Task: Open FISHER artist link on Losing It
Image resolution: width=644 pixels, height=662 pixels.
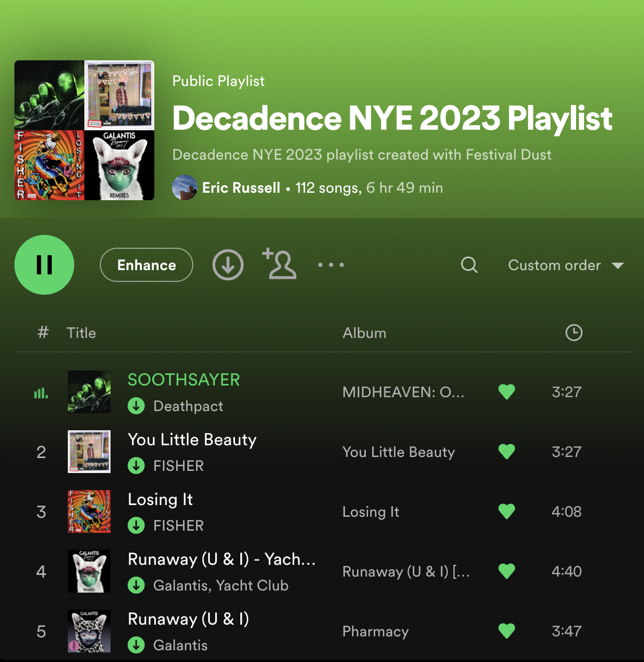Action: (x=178, y=526)
